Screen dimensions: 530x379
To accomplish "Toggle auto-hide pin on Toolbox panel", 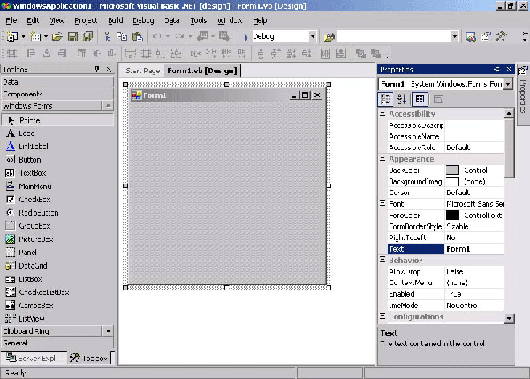I will point(97,69).
